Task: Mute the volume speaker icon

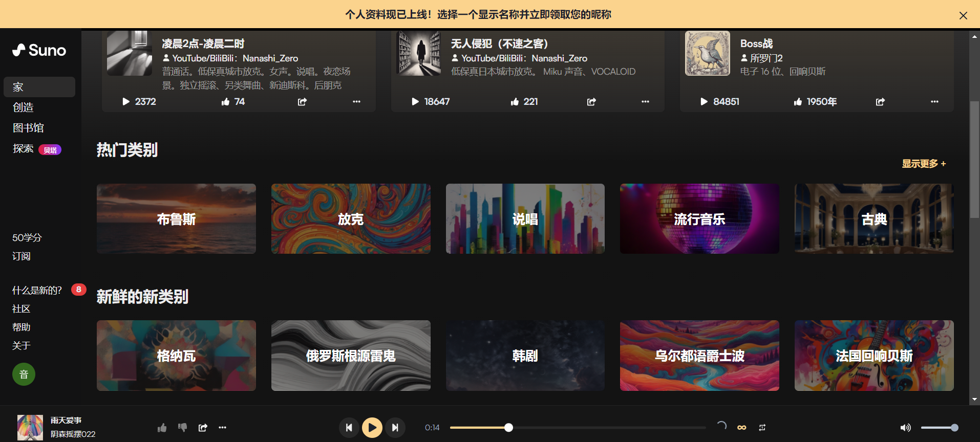Action: [905, 428]
